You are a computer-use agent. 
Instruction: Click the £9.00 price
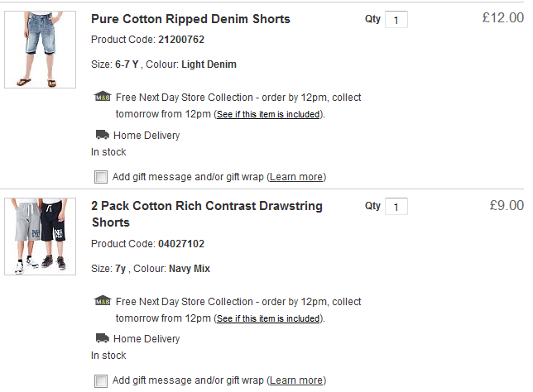(506, 205)
